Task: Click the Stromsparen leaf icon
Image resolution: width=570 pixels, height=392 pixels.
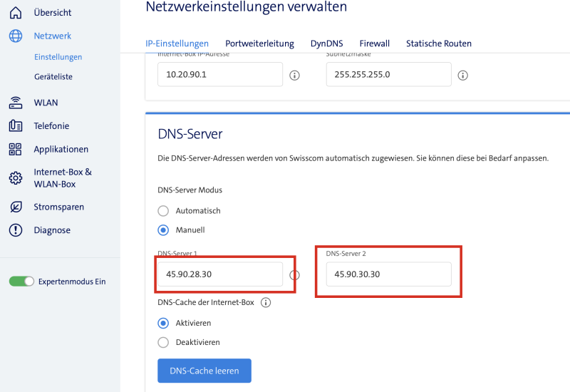Action: pyautogui.click(x=16, y=207)
